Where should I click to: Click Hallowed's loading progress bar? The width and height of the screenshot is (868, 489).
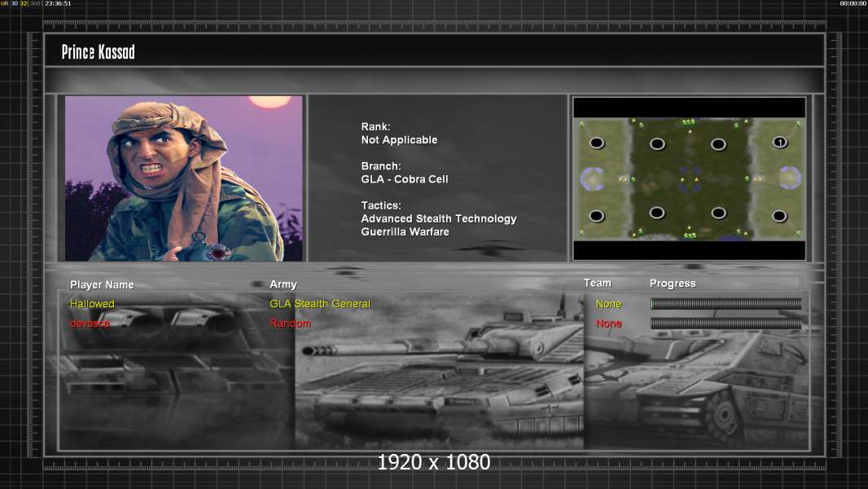point(726,303)
